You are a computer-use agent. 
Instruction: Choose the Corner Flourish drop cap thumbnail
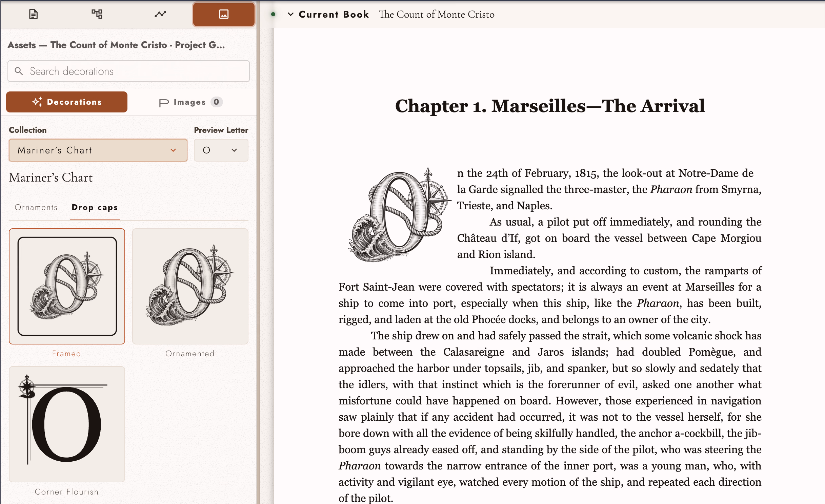point(67,424)
